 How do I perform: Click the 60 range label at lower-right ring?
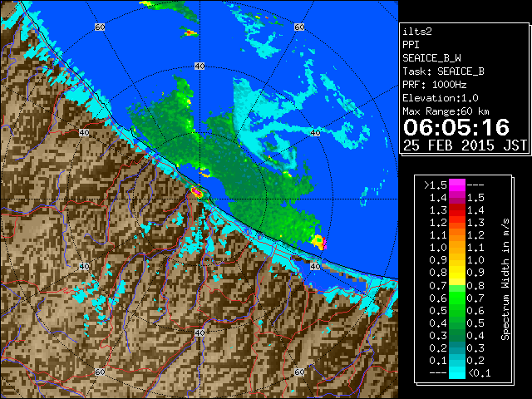click(299, 372)
